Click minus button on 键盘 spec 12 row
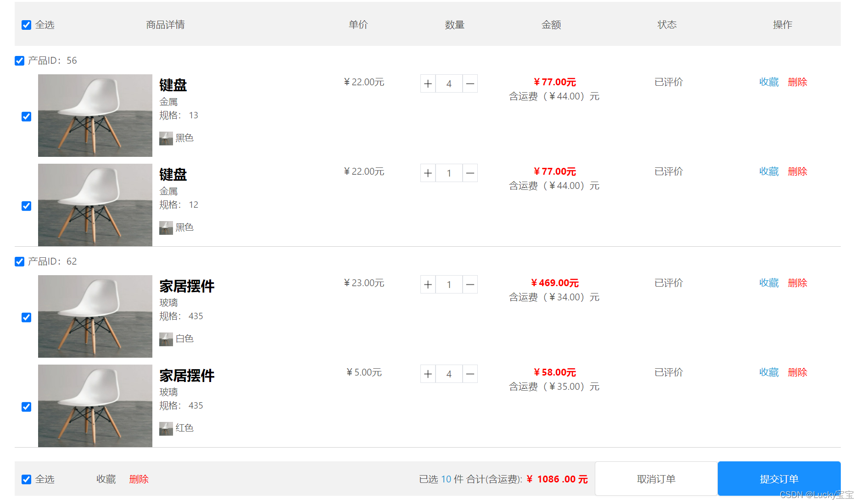 (x=470, y=173)
